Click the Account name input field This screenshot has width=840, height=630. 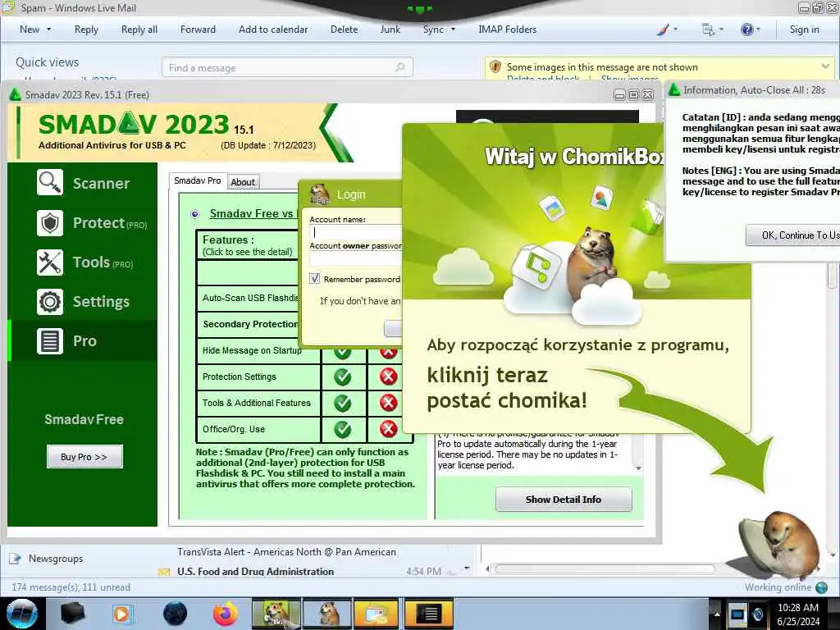[356, 232]
